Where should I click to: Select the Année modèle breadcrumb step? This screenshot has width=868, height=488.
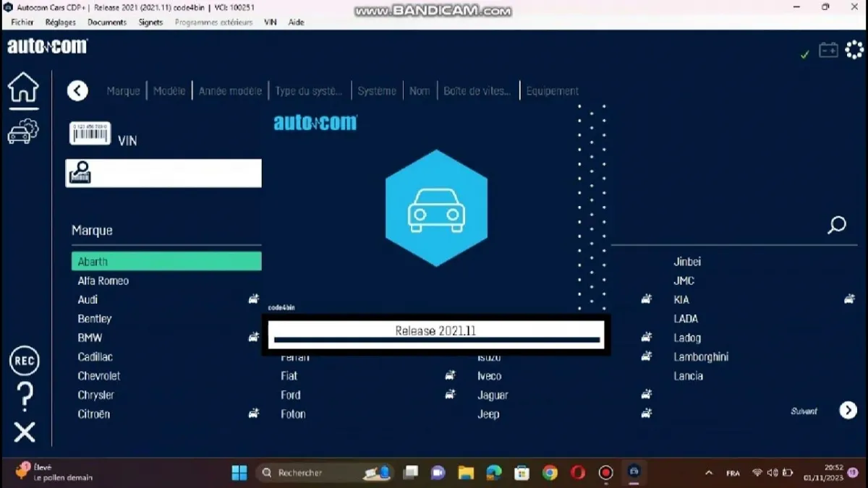[230, 91]
